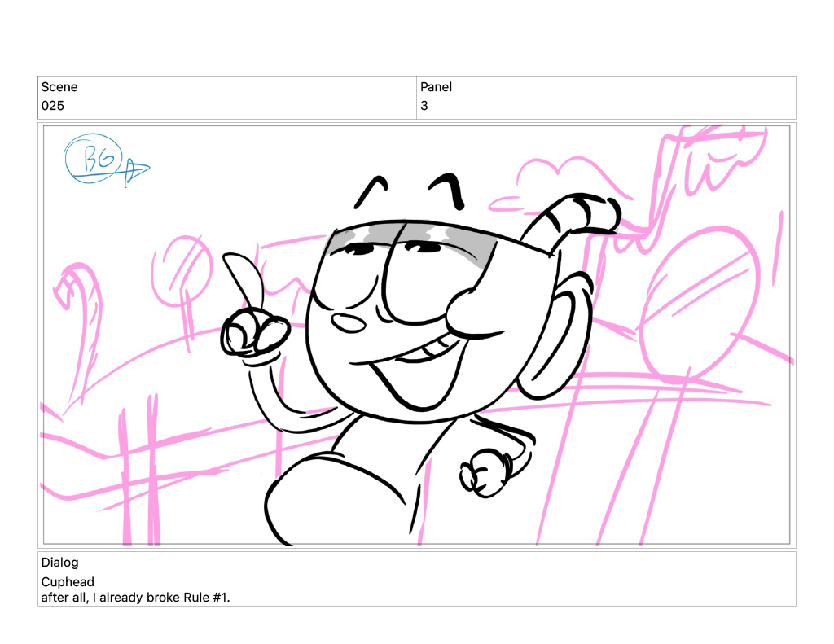
Task: Select the Cuphead speaker name
Action: [68, 582]
